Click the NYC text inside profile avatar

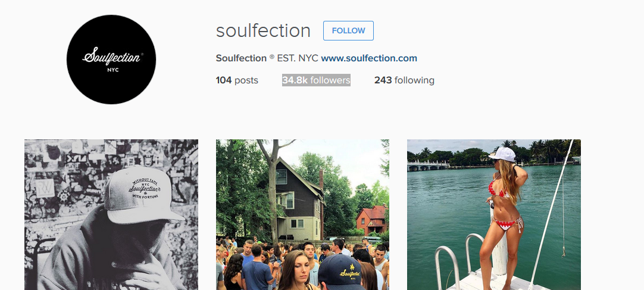[112, 70]
